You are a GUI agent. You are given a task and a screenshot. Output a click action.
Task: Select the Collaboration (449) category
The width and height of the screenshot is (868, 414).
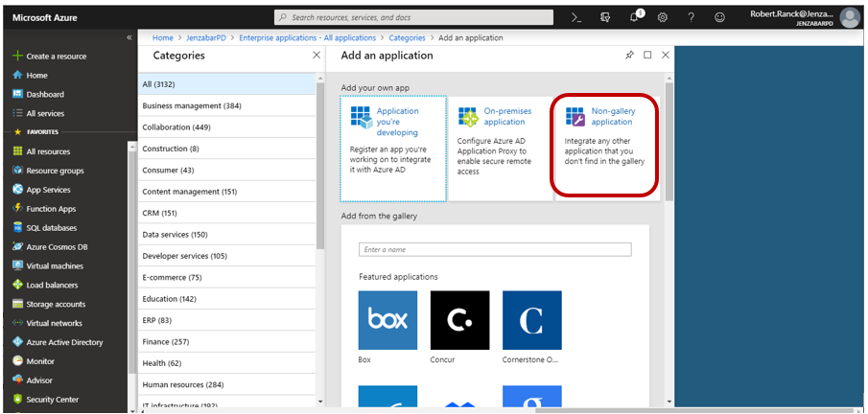pyautogui.click(x=176, y=127)
